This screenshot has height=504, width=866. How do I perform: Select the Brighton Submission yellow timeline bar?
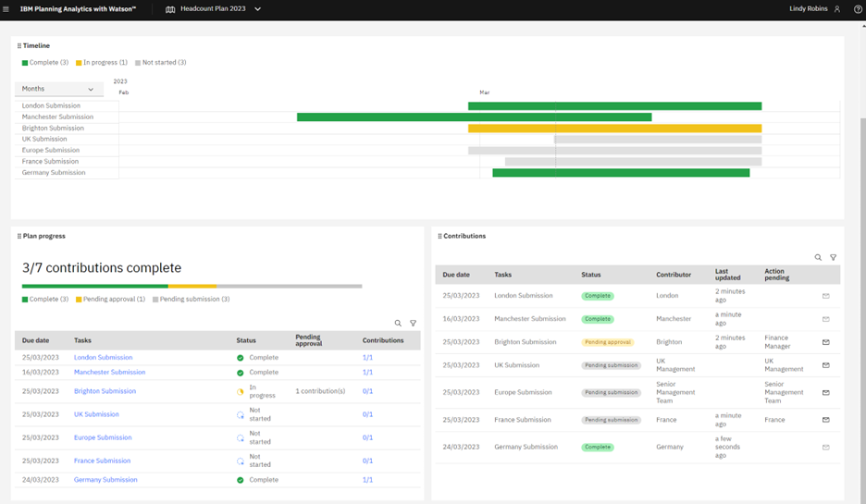point(614,129)
